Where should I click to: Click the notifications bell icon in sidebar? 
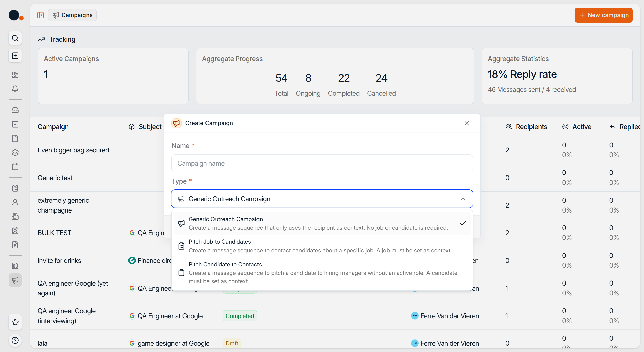coord(15,89)
